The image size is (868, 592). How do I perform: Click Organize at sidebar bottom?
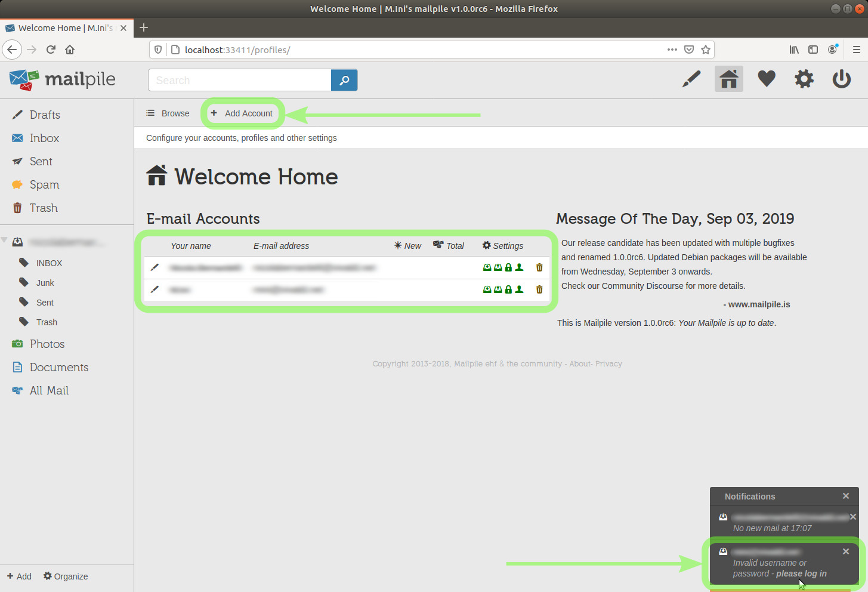pyautogui.click(x=66, y=576)
